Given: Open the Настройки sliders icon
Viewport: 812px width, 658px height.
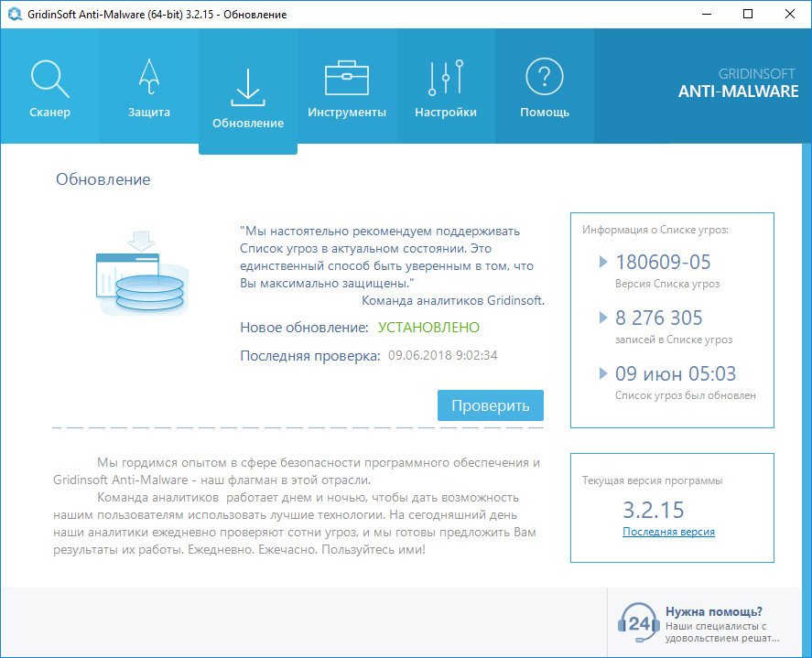Looking at the screenshot, I should pos(446,78).
